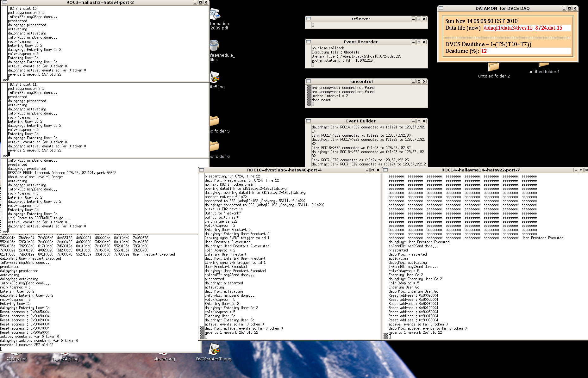
Task: Minimize the ROC14 hallavme14 terminal window
Action: click(x=576, y=170)
